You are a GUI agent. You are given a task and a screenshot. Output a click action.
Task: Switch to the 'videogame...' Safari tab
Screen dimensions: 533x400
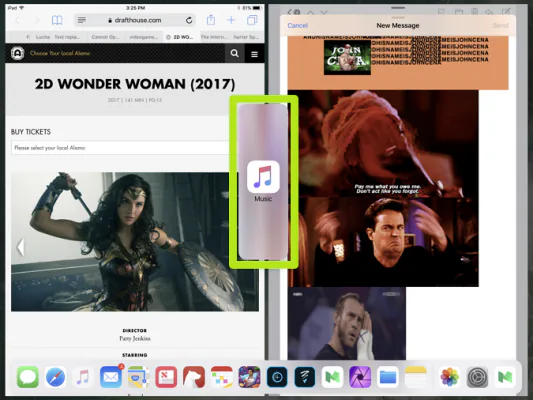143,37
